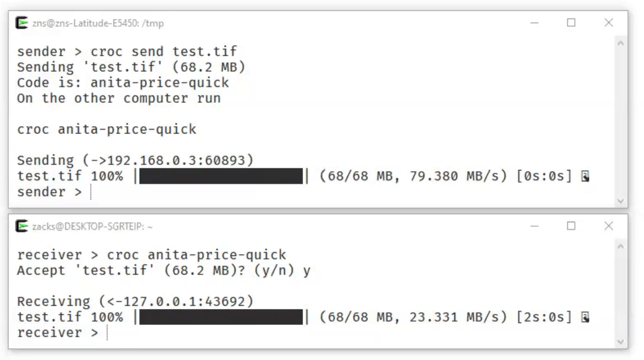The width and height of the screenshot is (644, 360).
Task: Minimize the sender terminal window
Action: pos(534,23)
